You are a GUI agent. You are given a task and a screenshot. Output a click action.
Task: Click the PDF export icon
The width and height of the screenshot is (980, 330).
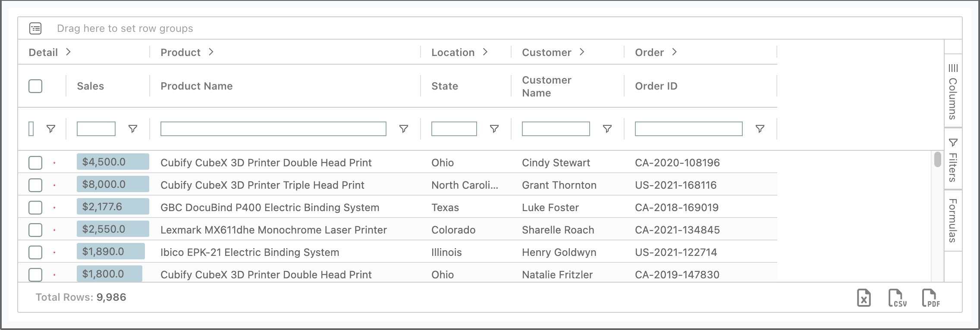pos(931,298)
